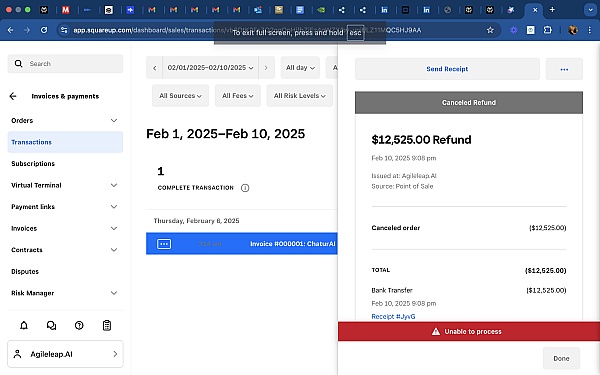Screen dimensions: 600x375
Task: Open the All Sources filter dropdown
Action: click(181, 96)
